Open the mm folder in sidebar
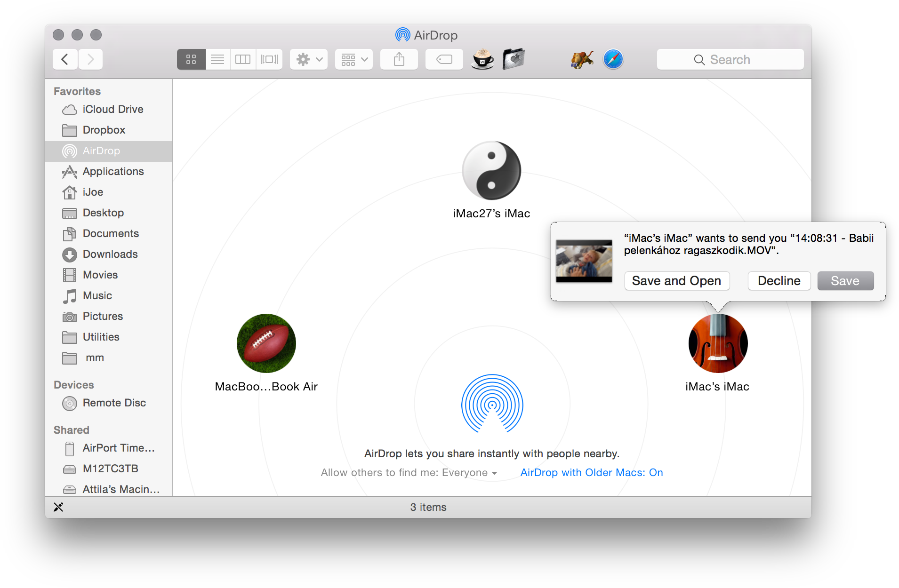This screenshot has width=899, height=588. 109,358
